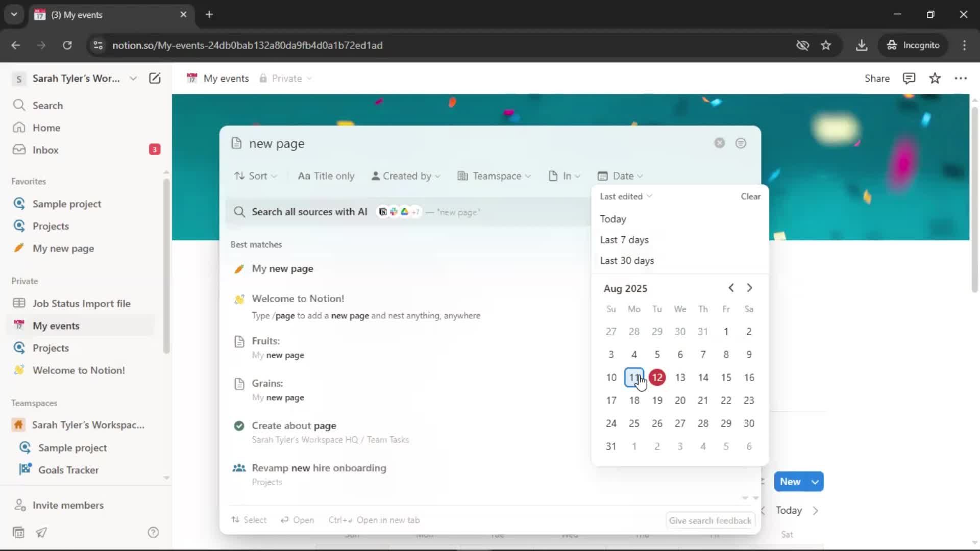The height and width of the screenshot is (551, 980).
Task: Open the Help question mark icon
Action: click(x=153, y=533)
